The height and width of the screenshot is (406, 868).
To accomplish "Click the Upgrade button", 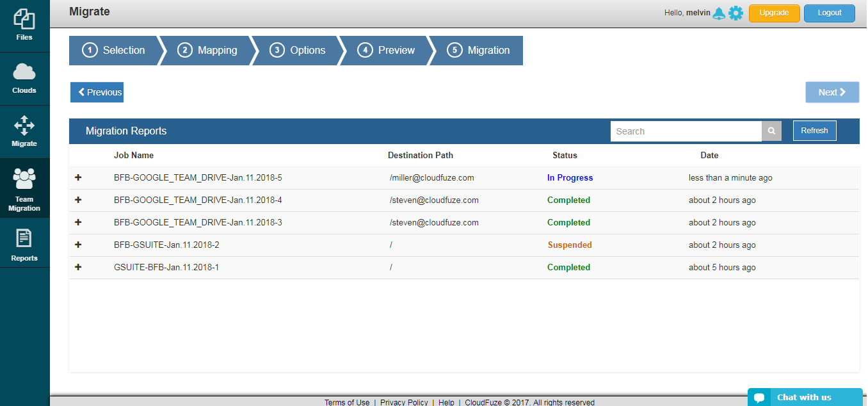I will 775,13.
